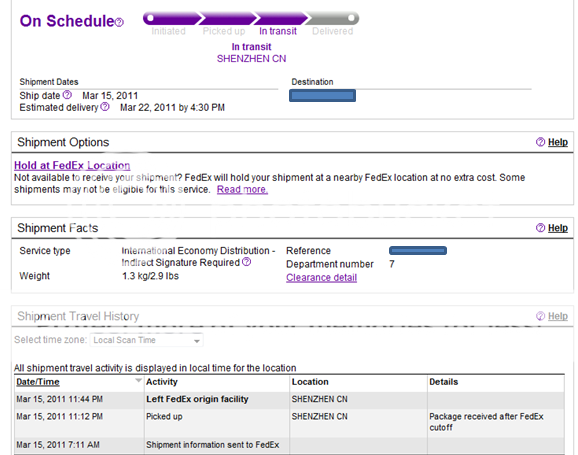Open Help link in Shipment Travel History
This screenshot has height=455, width=578.
coord(558,316)
